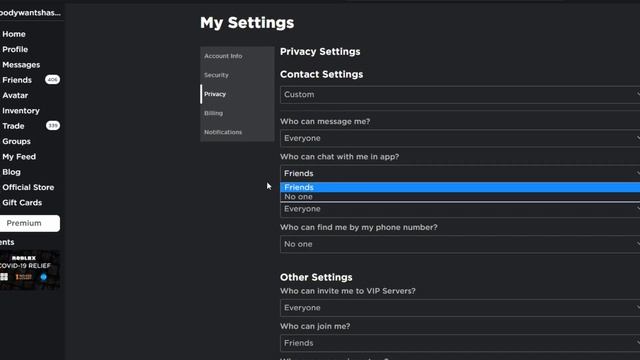Image resolution: width=640 pixels, height=360 pixels.
Task: Open the Friends sidebar link
Action: click(x=17, y=80)
